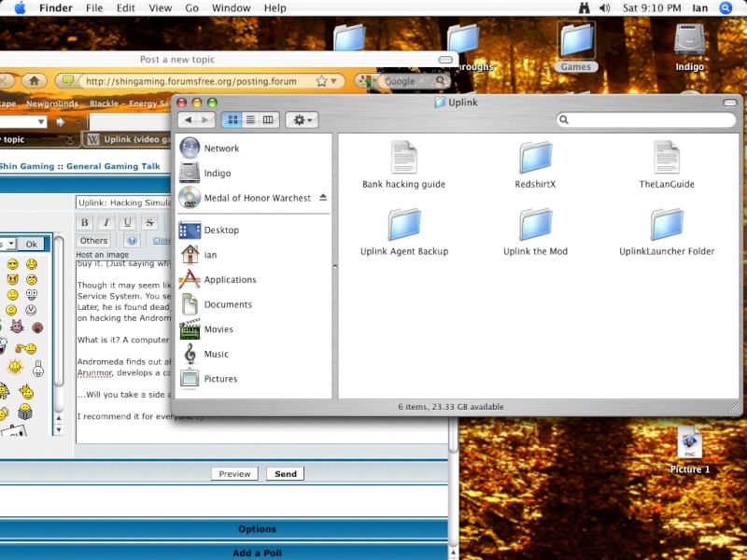Open the Finder menu
The height and width of the screenshot is (560, 747).
[56, 8]
